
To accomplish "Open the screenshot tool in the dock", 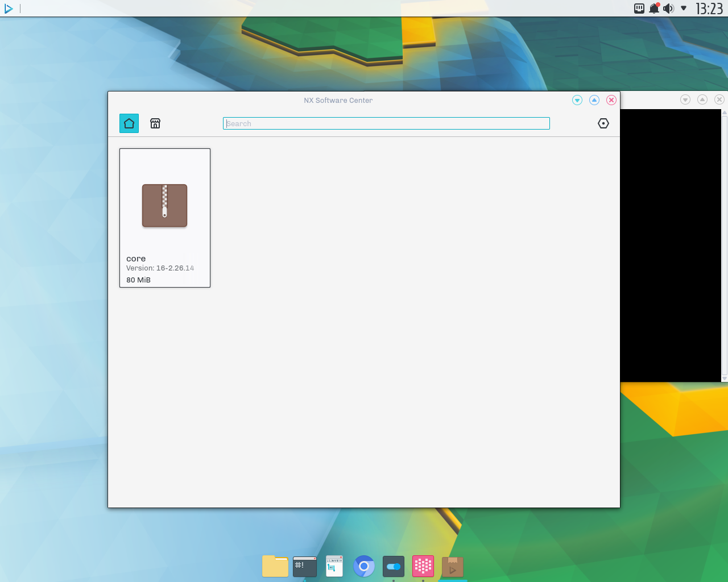I will [334, 566].
